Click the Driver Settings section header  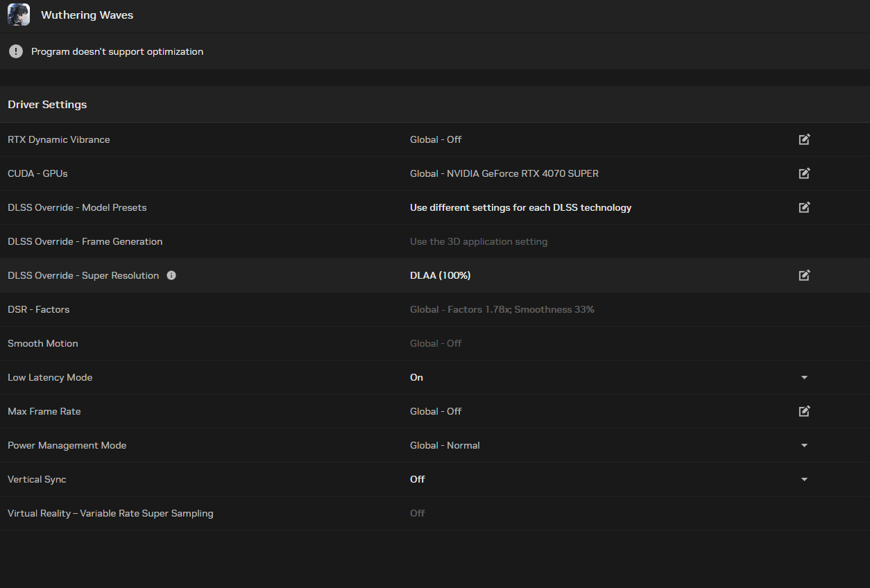(47, 105)
